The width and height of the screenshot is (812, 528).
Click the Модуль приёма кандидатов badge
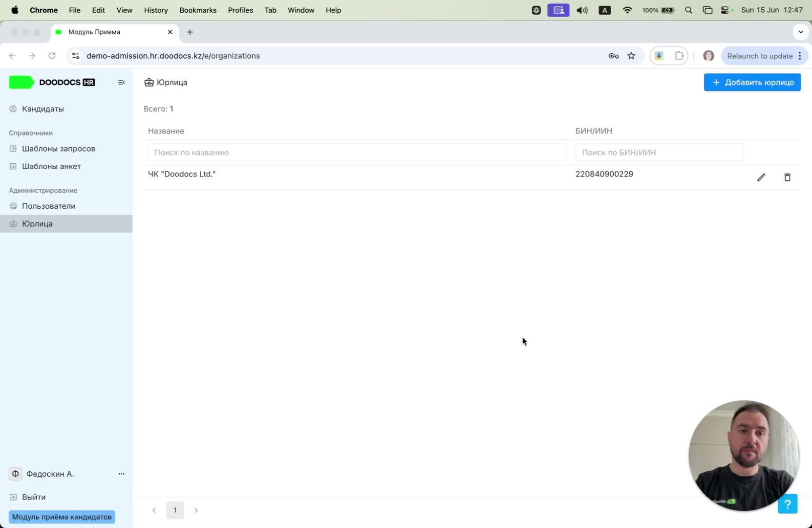coord(62,517)
